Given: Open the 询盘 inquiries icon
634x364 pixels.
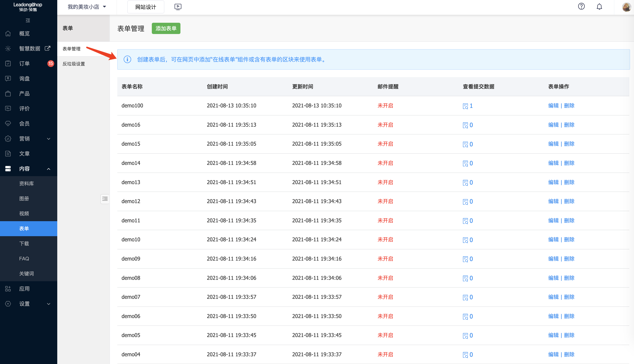Looking at the screenshot, I should (8, 79).
